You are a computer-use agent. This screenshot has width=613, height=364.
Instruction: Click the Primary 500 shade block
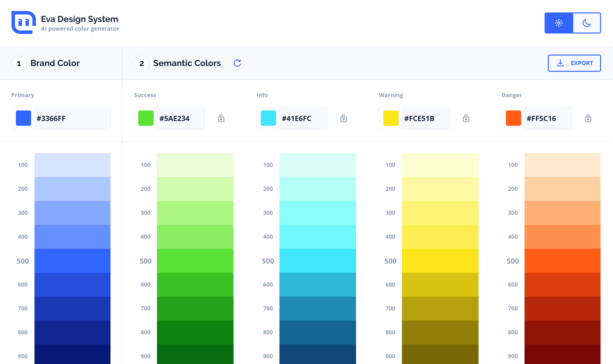pos(72,261)
